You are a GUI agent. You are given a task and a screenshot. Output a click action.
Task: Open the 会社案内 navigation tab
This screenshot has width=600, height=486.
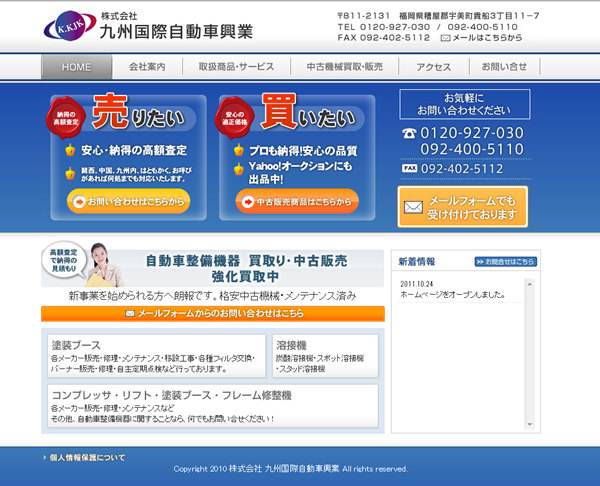[147, 67]
